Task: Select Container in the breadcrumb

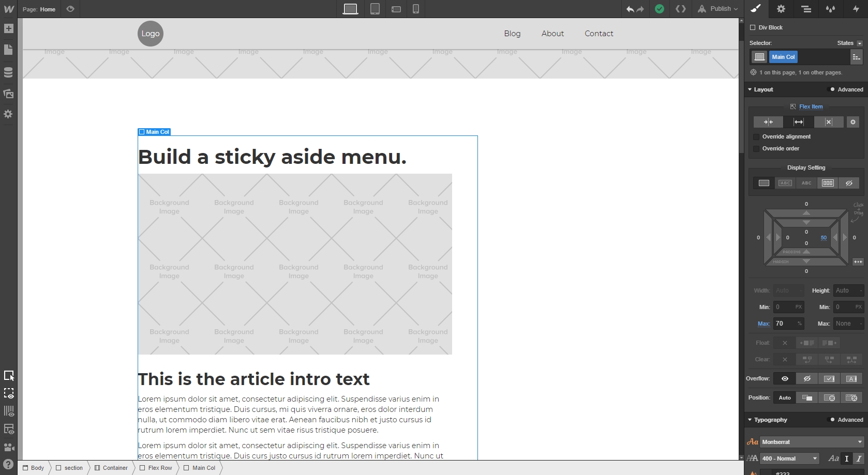Action: pyautogui.click(x=111, y=468)
